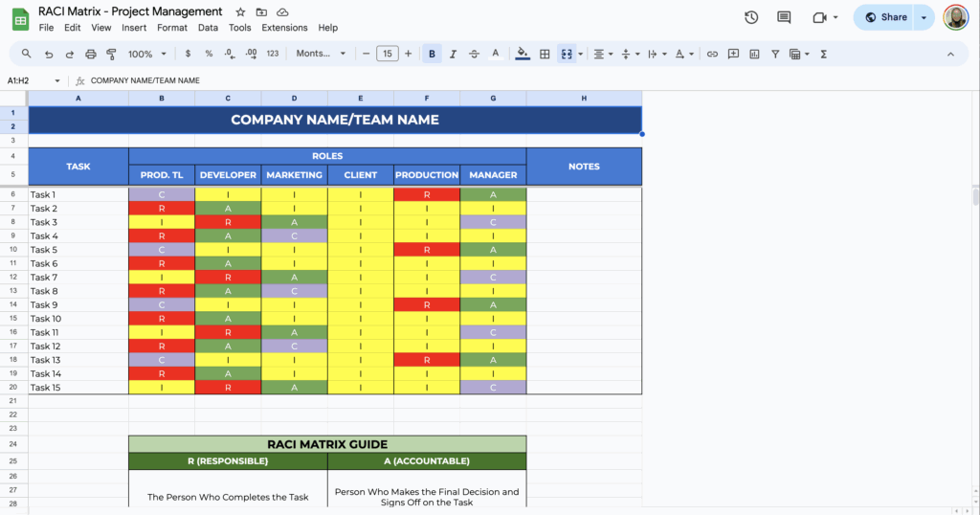This screenshot has height=515, width=980.
Task: Decrease font size minus button
Action: [x=367, y=54]
